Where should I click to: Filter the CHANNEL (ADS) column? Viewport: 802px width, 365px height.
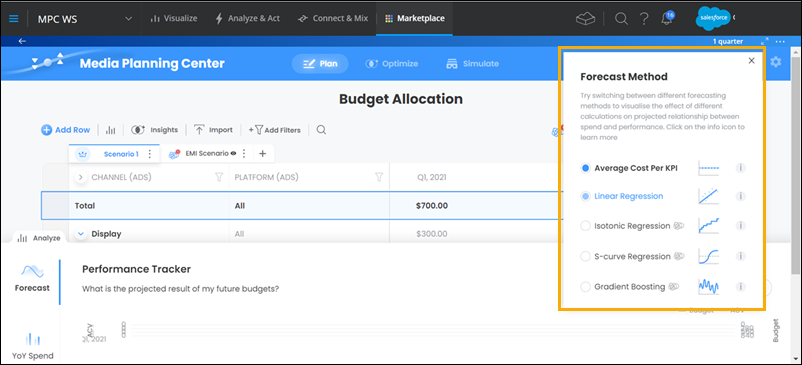219,177
